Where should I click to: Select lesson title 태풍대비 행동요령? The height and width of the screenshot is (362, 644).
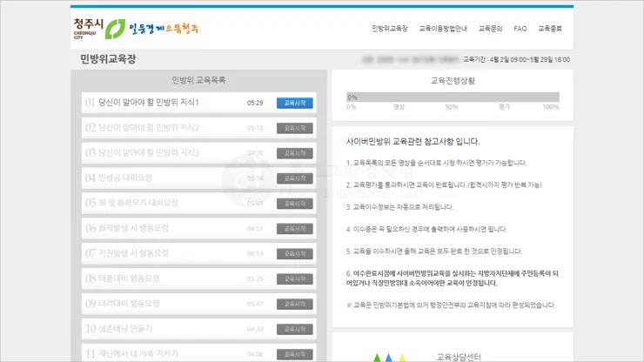[129, 278]
